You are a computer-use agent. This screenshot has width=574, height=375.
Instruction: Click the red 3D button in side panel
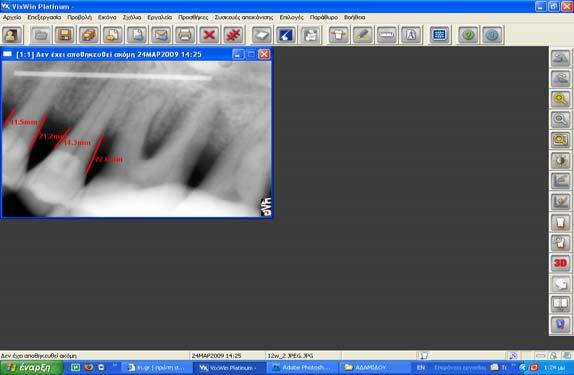[x=560, y=263]
